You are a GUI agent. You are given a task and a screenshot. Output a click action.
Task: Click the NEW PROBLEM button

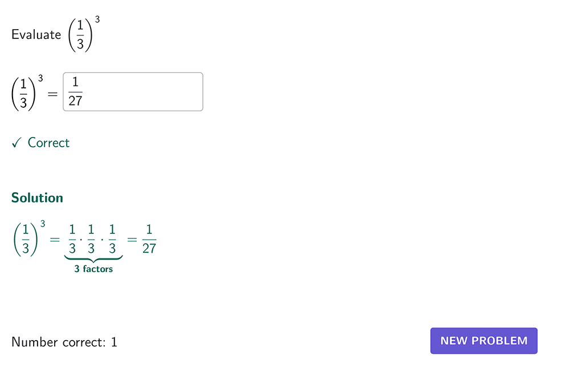click(483, 341)
